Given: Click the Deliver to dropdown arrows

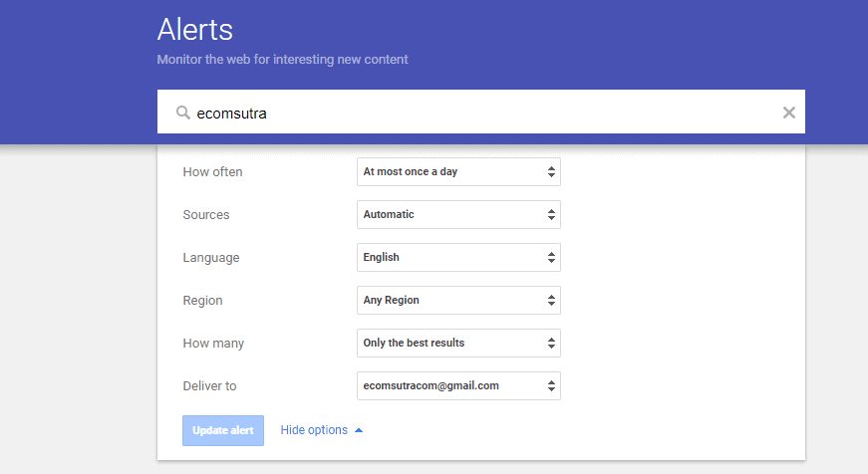Looking at the screenshot, I should coord(551,386).
